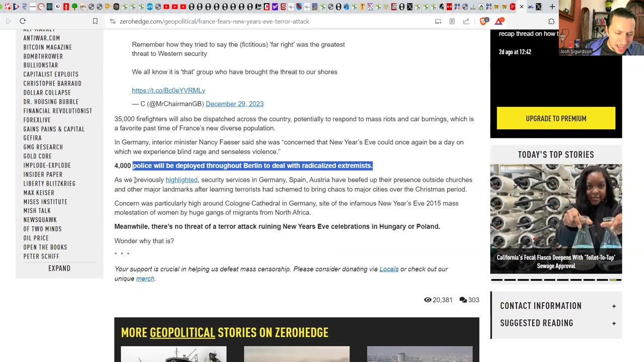Open LIBERTY BLITZKRIEG sidebar link
The height and width of the screenshot is (362, 644).
click(49, 184)
